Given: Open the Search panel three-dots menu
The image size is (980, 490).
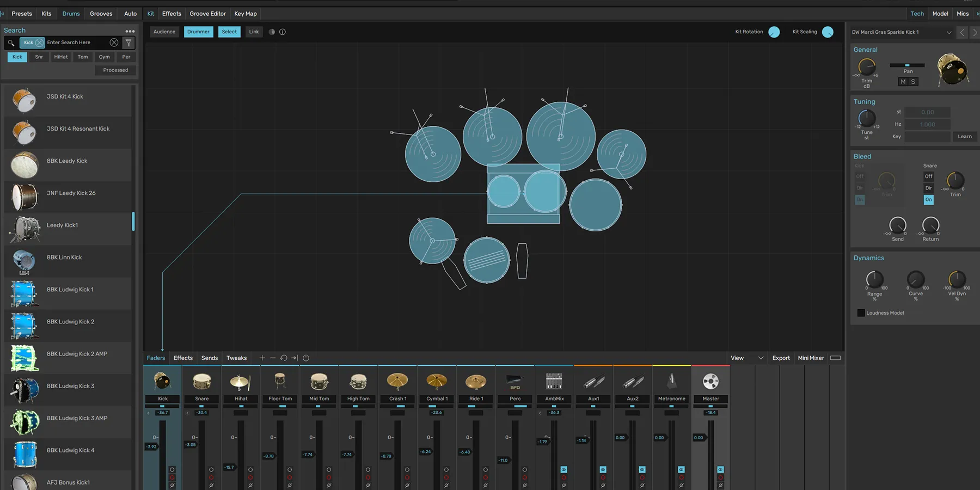Looking at the screenshot, I should click(130, 31).
